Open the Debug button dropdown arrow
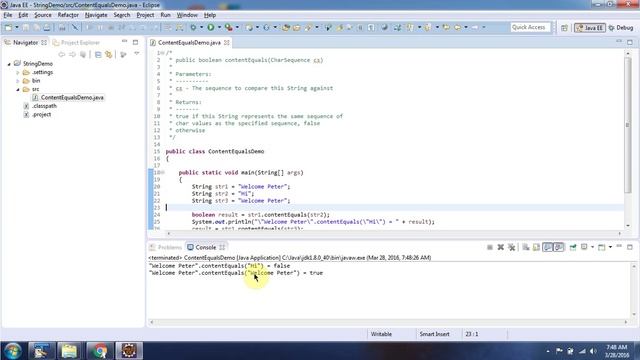Image resolution: width=640 pixels, height=360 pixels. point(201,27)
